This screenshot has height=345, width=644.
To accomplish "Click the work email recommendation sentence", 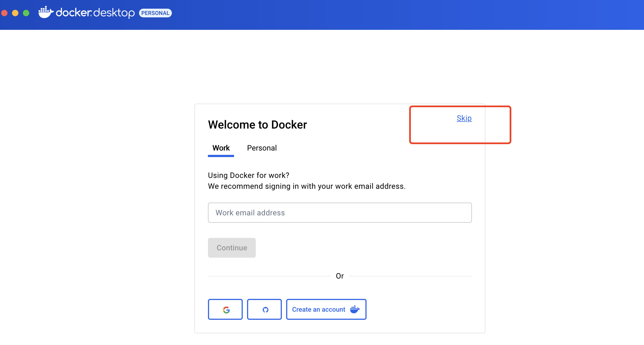I will point(307,186).
